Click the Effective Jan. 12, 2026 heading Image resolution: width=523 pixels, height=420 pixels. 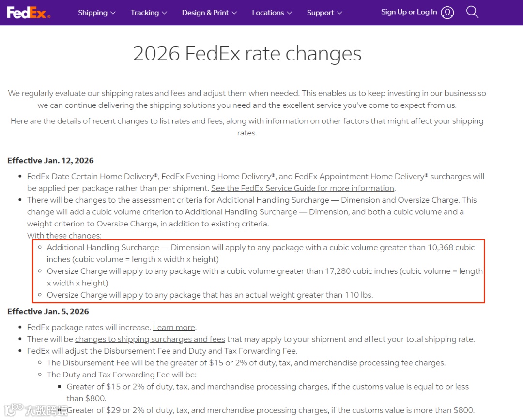click(50, 161)
